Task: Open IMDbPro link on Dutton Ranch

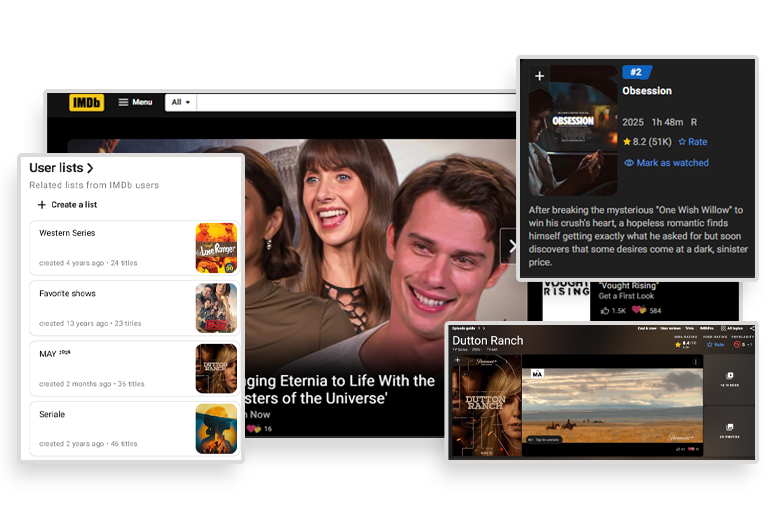Action: coord(707,329)
